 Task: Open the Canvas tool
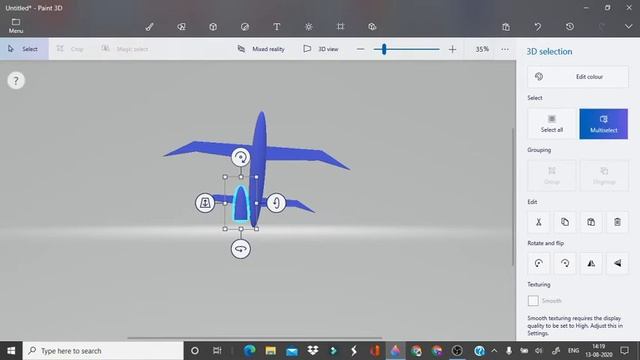[x=340, y=27]
